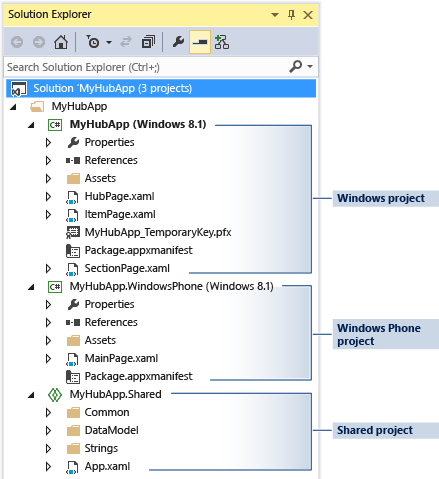Screen dimensions: 439x479
Task: Expand the DataModel folder
Action: pyautogui.click(x=48, y=431)
